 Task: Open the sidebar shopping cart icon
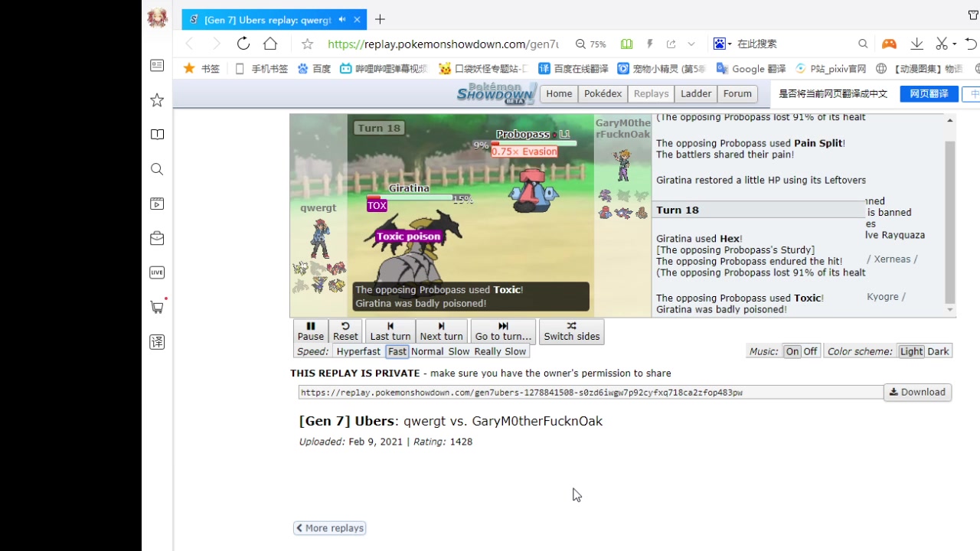[157, 307]
